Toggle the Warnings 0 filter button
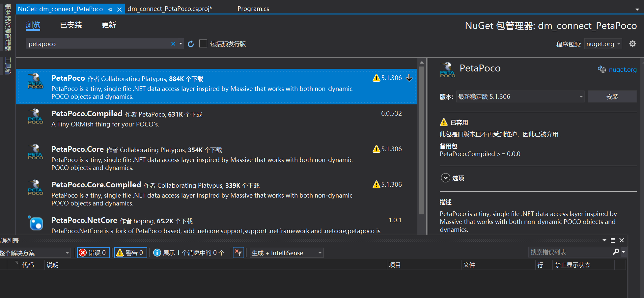Viewport: 644px width, 298px height. [131, 253]
